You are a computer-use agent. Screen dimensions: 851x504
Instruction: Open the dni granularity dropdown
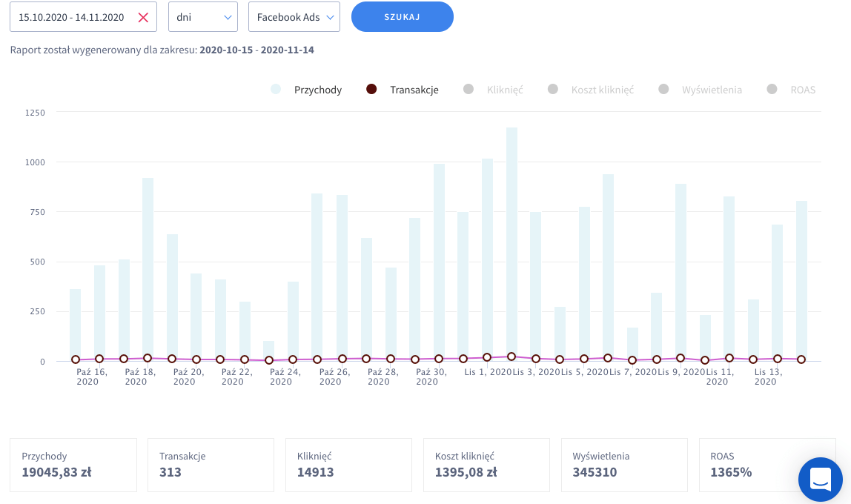click(202, 17)
